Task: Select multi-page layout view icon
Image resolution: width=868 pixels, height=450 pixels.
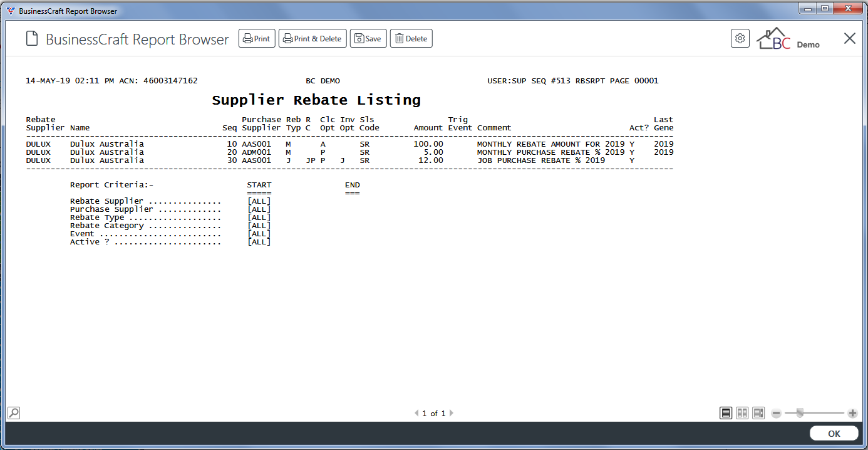Action: pyautogui.click(x=758, y=413)
